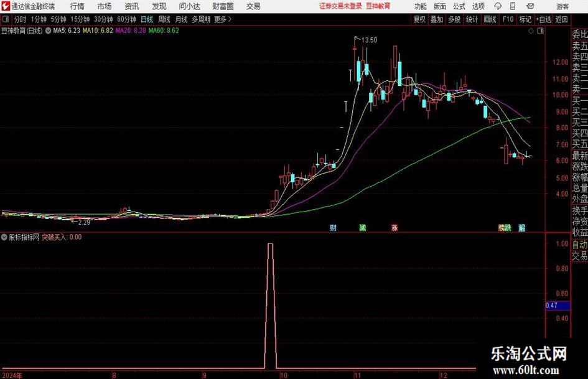Open the 行情 menu
Image resolution: width=588 pixels, height=379 pixels.
(x=77, y=6)
